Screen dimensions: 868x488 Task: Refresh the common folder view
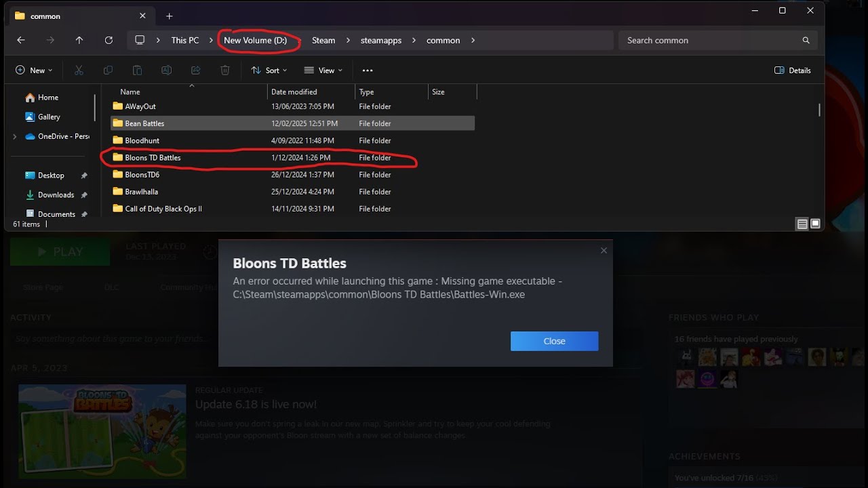click(108, 41)
